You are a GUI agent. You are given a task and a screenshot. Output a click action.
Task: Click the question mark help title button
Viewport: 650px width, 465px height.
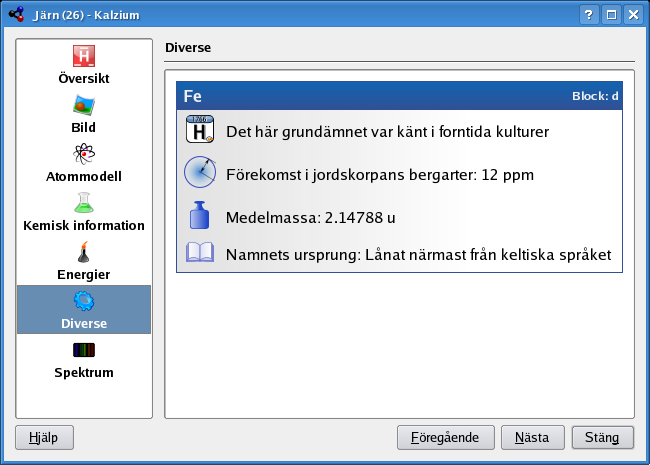(x=589, y=15)
